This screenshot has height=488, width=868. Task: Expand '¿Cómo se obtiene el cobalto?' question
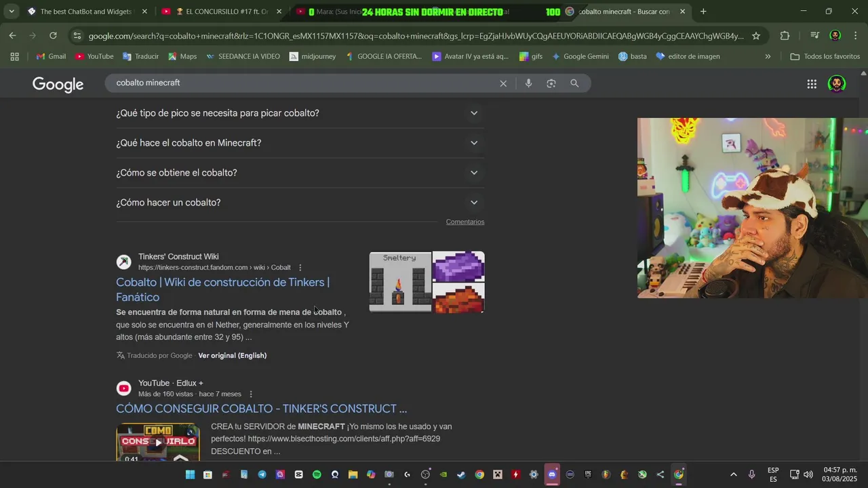pos(300,173)
